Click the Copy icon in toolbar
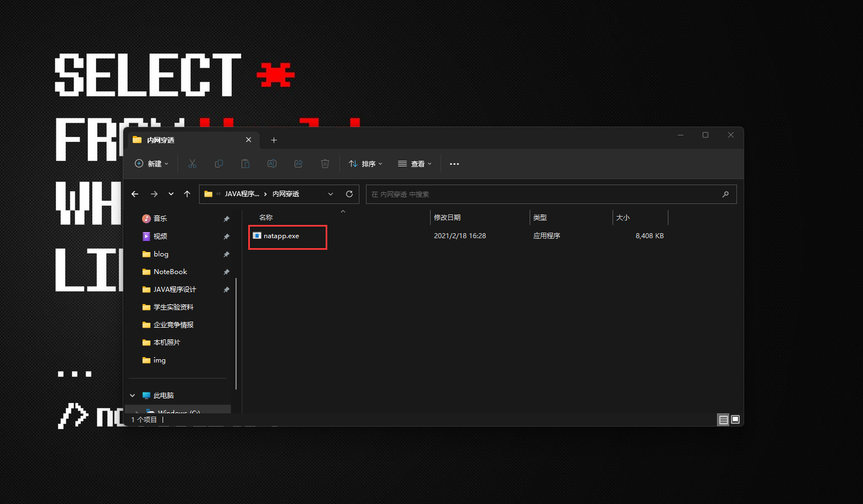 click(x=219, y=164)
